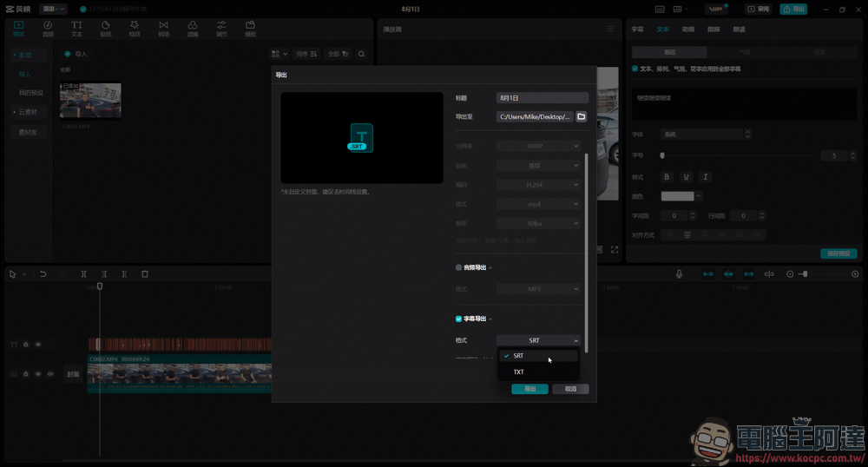Click the search magnifier in media panel

point(361,54)
